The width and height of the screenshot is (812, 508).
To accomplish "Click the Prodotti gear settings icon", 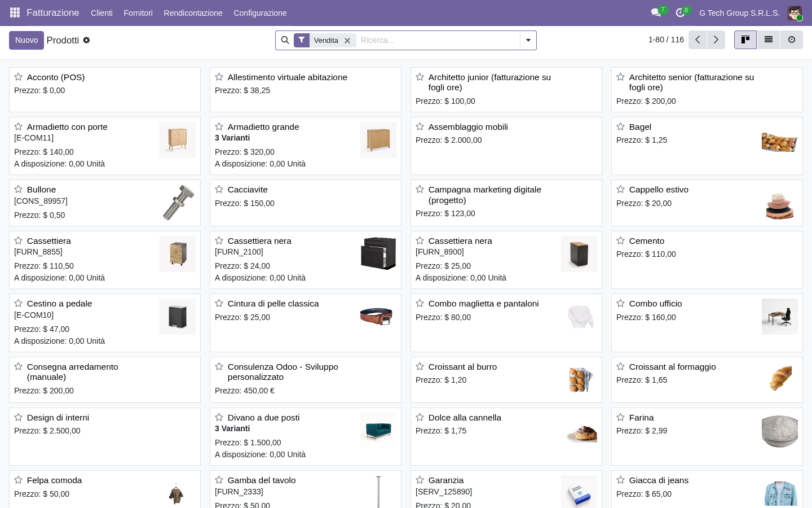I will (x=86, y=40).
